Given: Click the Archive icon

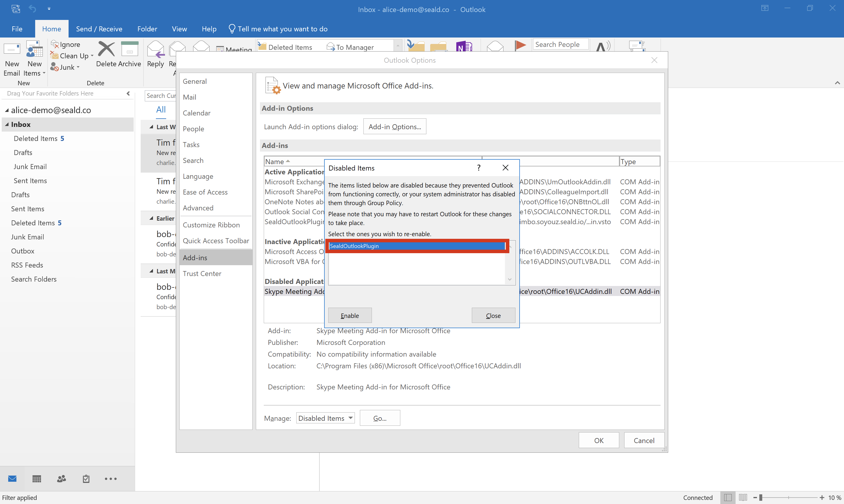Looking at the screenshot, I should point(130,49).
